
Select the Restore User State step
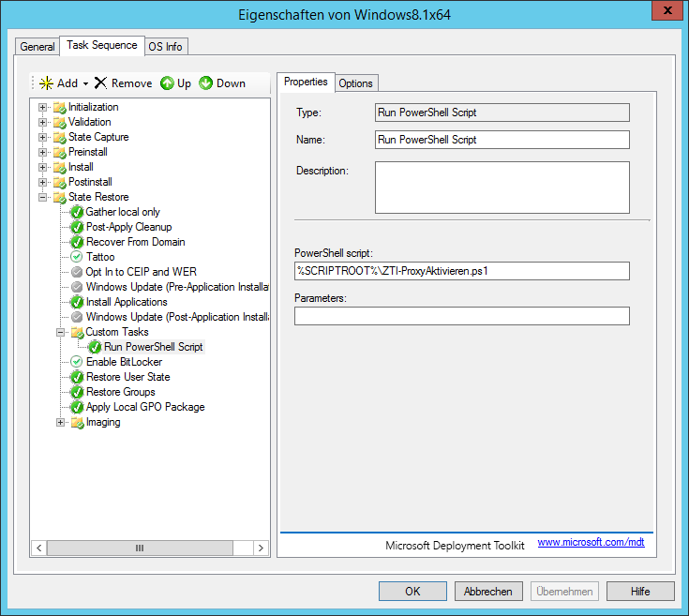(x=127, y=377)
